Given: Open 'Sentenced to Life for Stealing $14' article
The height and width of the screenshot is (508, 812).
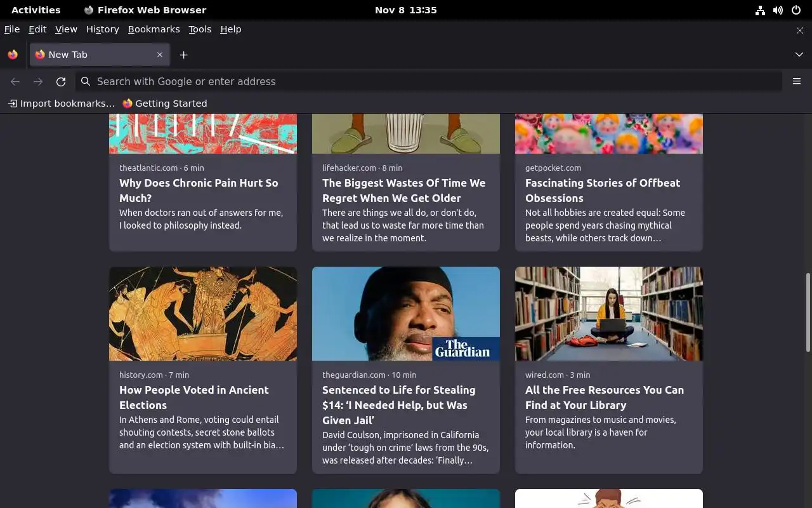Looking at the screenshot, I should [398, 405].
